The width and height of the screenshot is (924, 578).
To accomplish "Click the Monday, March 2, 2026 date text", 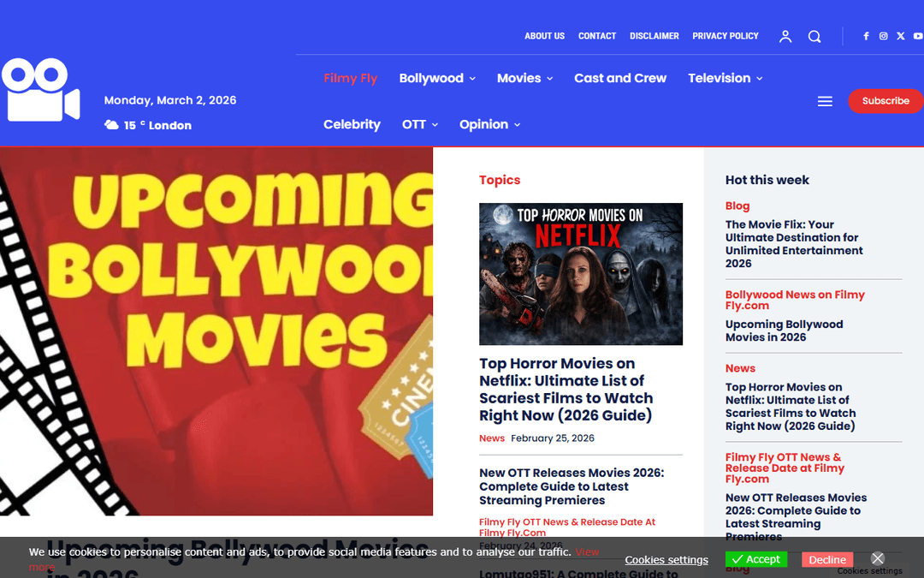I will coord(170,100).
